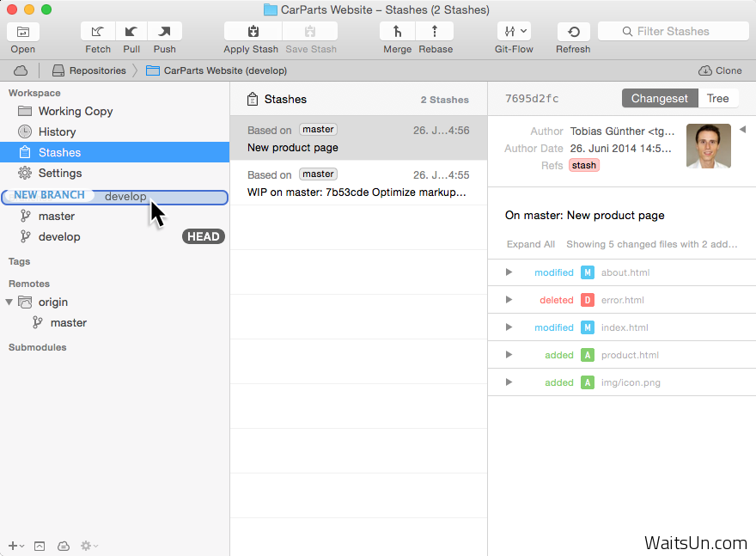Refresh the repository view
Image resolution: width=756 pixels, height=556 pixels.
click(573, 32)
